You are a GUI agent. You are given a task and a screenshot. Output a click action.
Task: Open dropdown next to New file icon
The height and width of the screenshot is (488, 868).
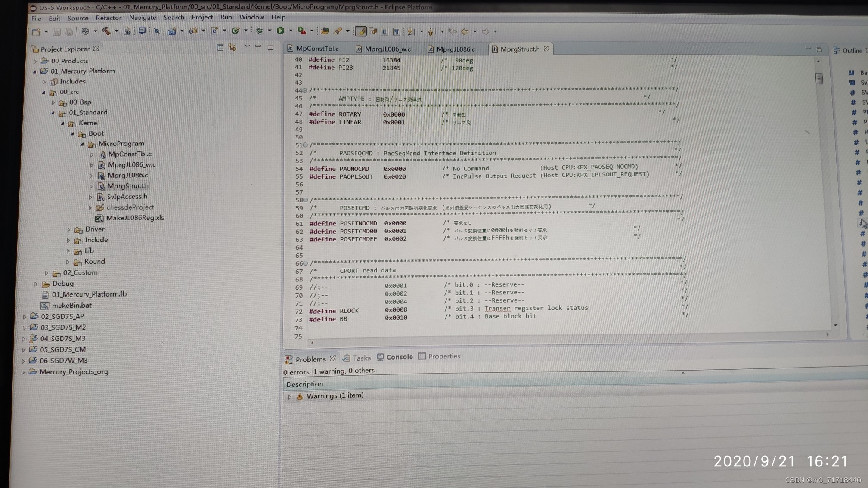pos(46,32)
